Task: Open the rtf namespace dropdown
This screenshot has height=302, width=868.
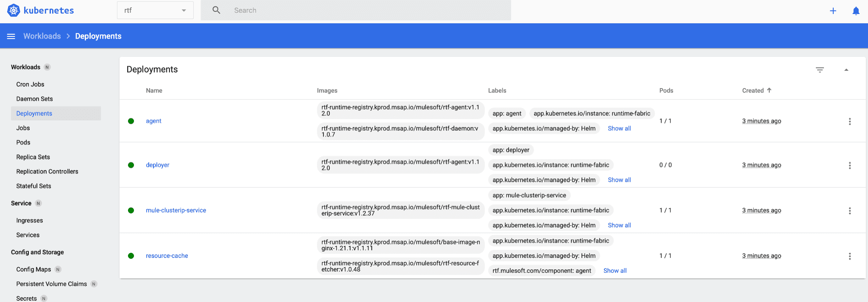Action: [x=155, y=10]
